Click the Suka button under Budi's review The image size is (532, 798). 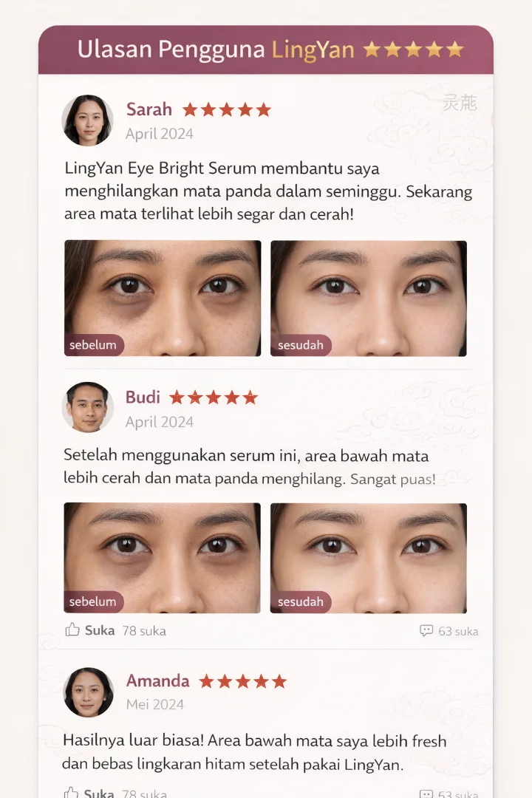(100, 630)
